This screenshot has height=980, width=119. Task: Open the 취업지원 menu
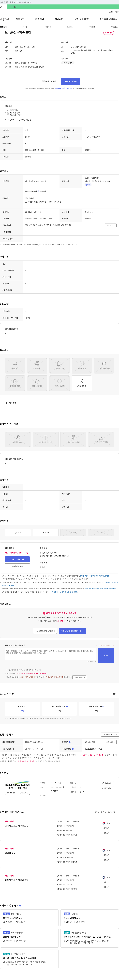39,19
